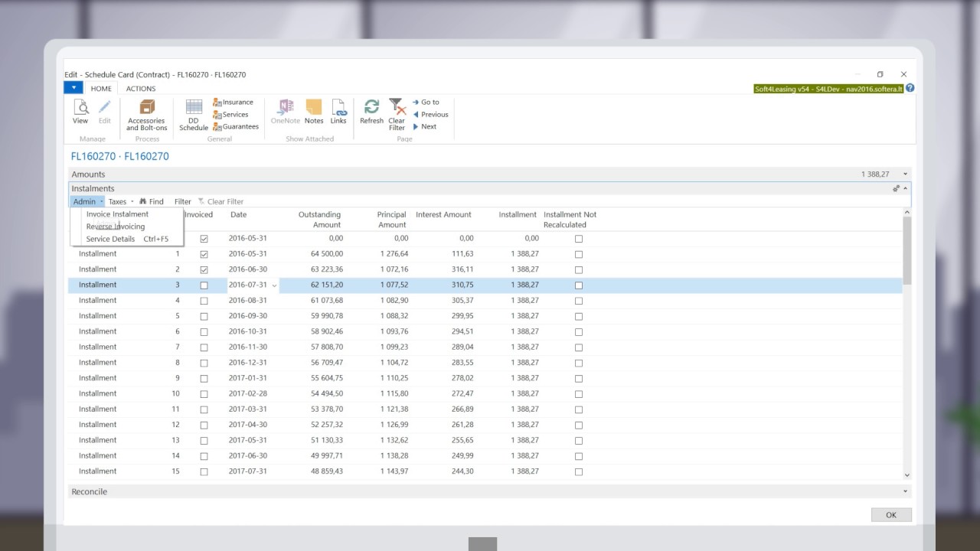This screenshot has width=980, height=551.
Task: Choose Reverse Invoicing from Admin menu
Action: pyautogui.click(x=116, y=227)
